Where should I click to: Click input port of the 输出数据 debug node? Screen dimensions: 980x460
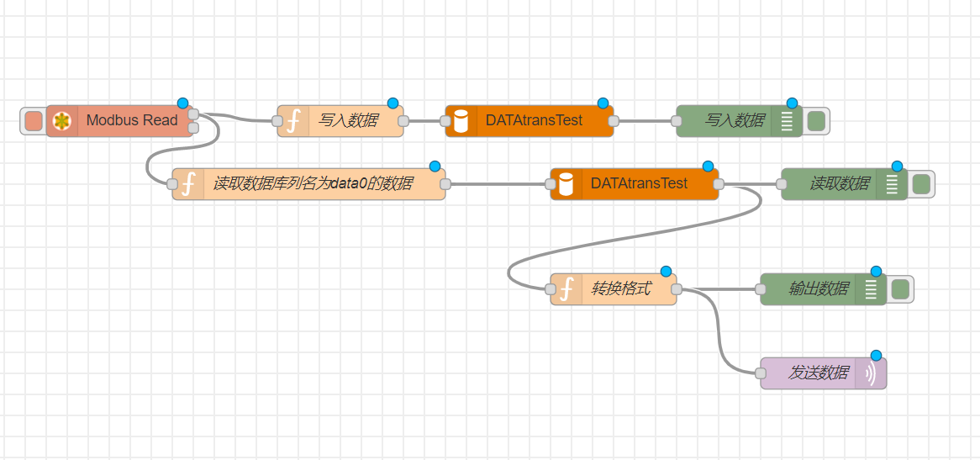coord(760,289)
